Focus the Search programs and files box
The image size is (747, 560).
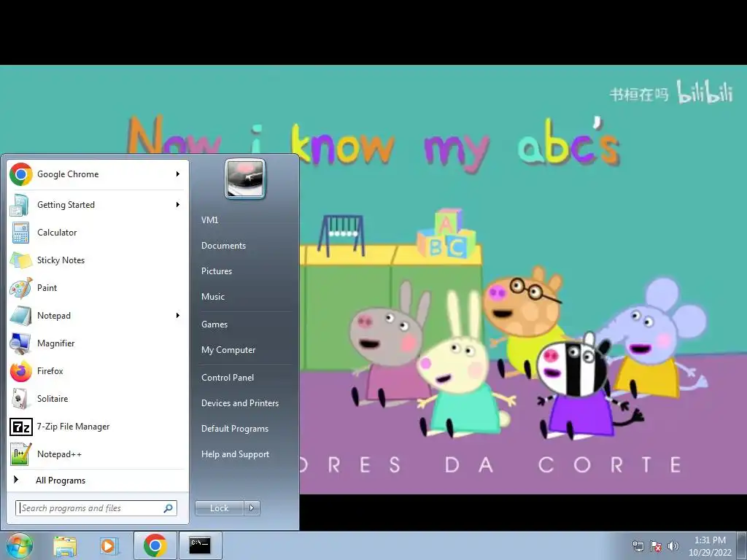point(96,508)
